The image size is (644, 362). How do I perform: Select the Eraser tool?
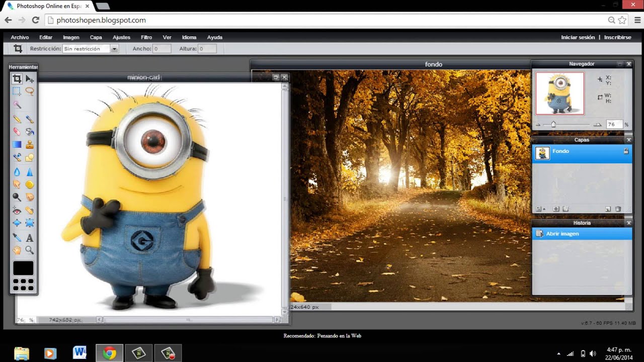pos(17,132)
